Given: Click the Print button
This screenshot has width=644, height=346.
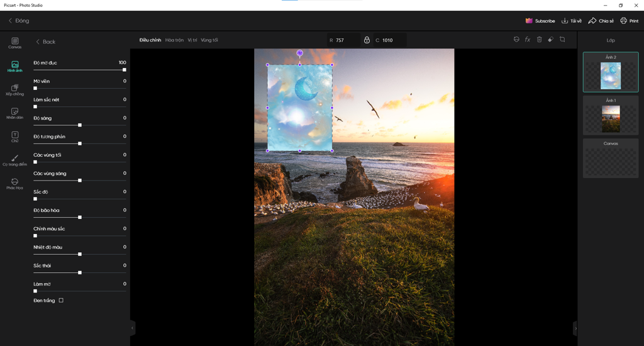Looking at the screenshot, I should tap(629, 21).
